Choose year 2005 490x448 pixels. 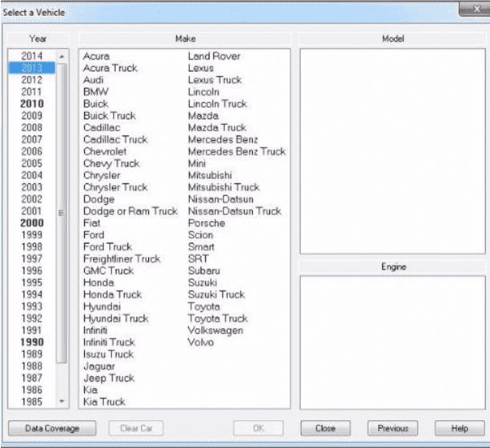[32, 163]
